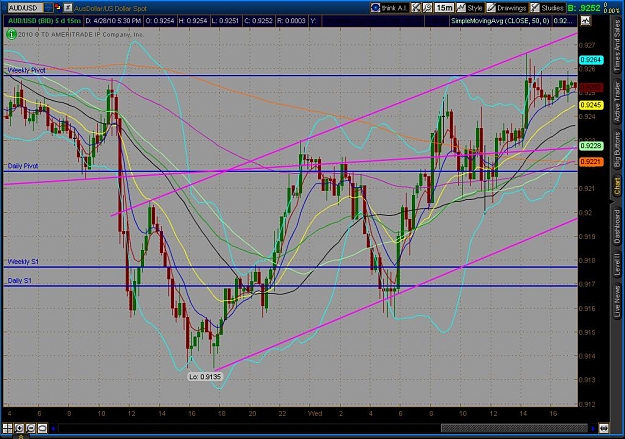Open the Level II side tab
The height and width of the screenshot is (439, 625).
coord(617,264)
